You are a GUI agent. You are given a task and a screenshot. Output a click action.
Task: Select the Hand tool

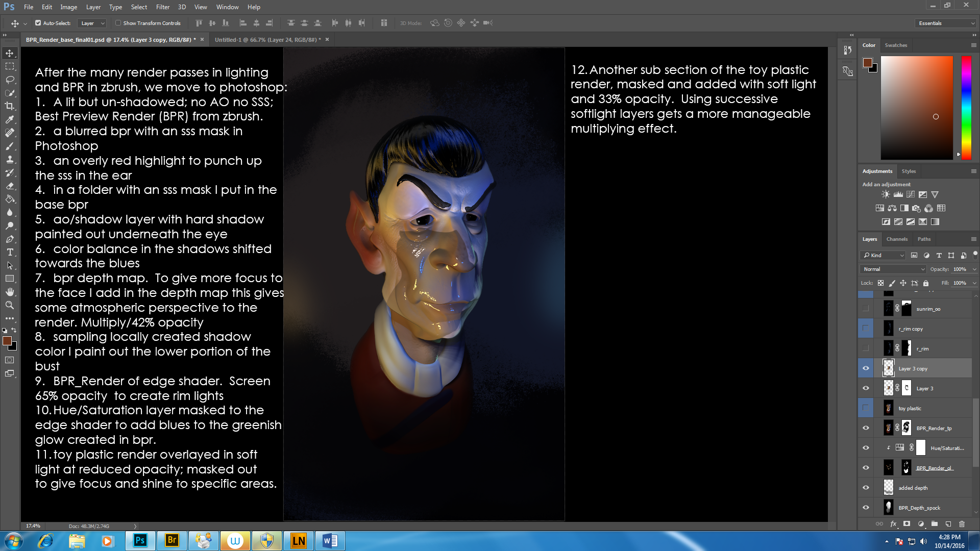[x=10, y=292]
